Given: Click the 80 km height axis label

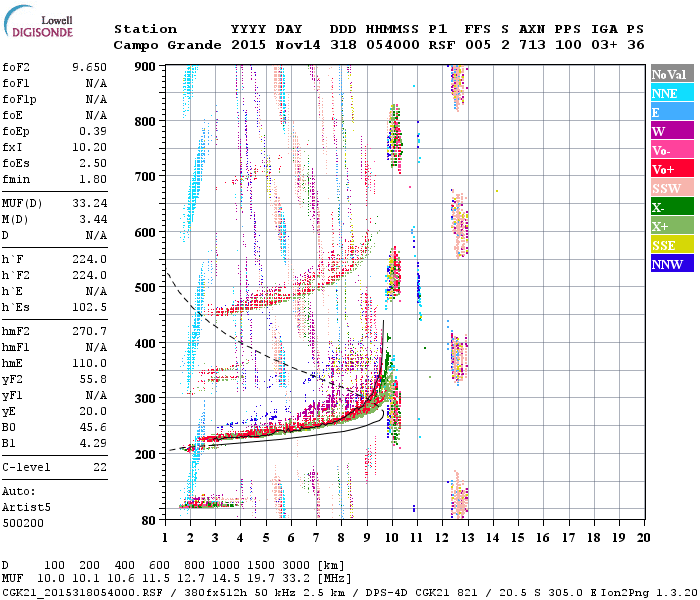Looking at the screenshot, I should tap(149, 520).
